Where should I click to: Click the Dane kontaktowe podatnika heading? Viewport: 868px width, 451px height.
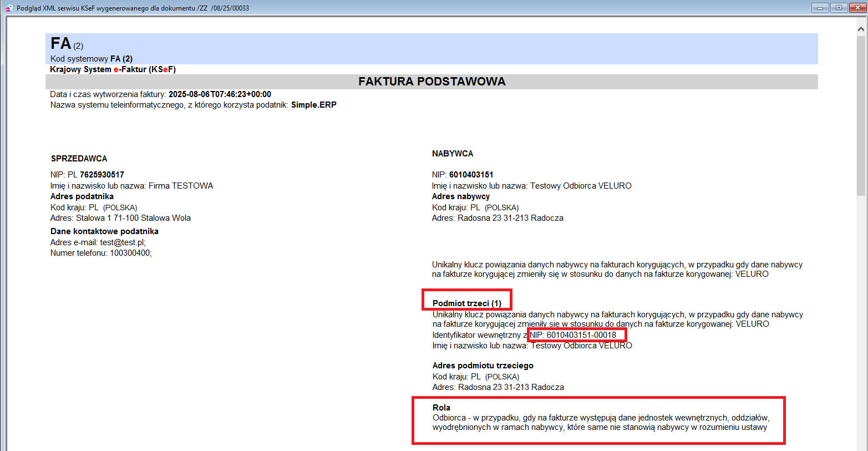[x=104, y=231]
